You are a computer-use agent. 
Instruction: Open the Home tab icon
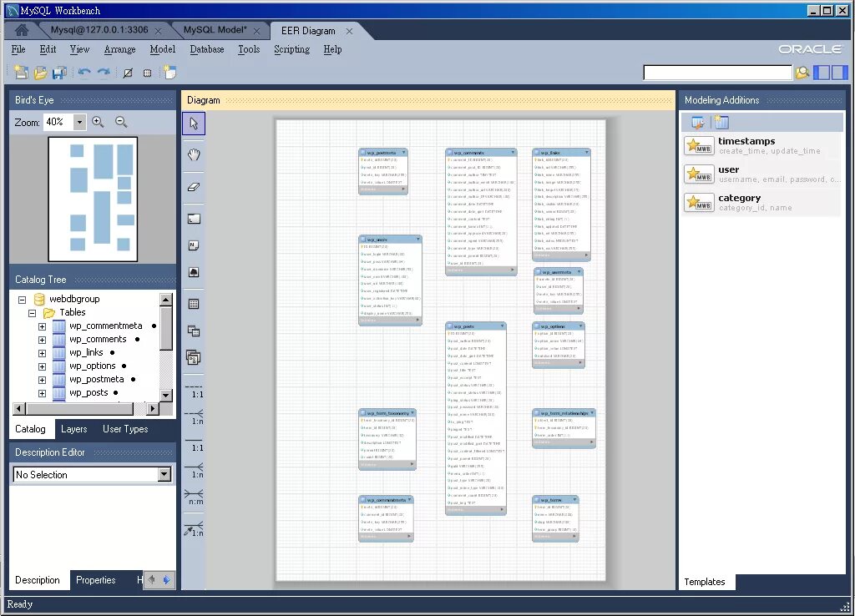tap(22, 31)
